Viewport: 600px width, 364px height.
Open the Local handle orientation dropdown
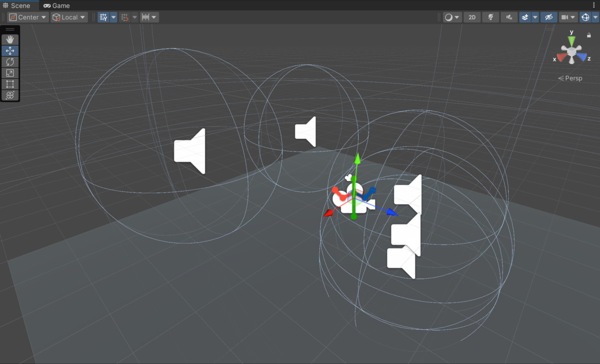pyautogui.click(x=68, y=17)
